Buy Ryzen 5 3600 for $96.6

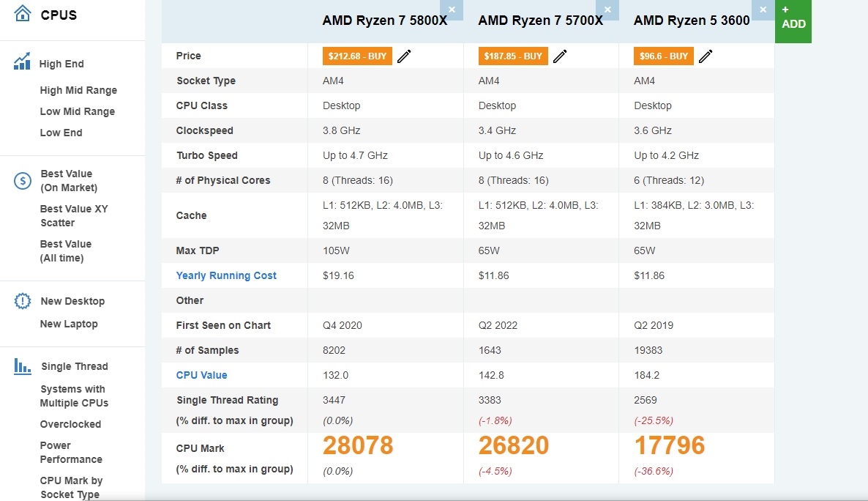(x=663, y=56)
